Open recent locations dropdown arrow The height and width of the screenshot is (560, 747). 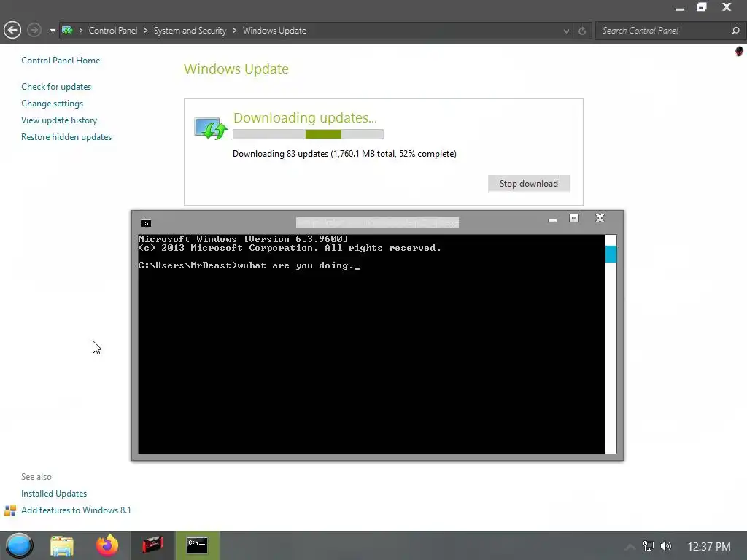coord(53,31)
